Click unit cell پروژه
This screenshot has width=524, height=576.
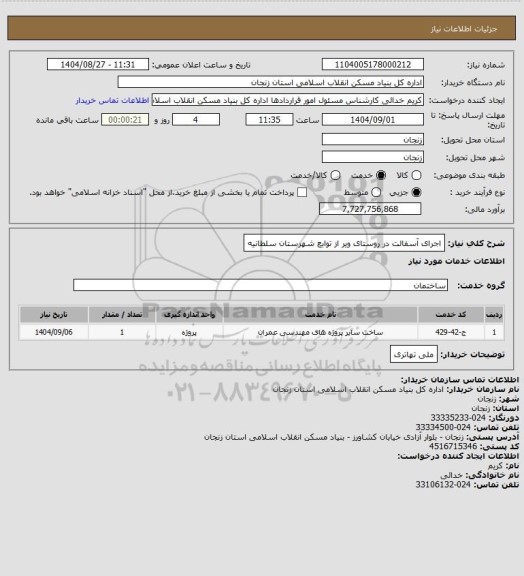[189, 332]
